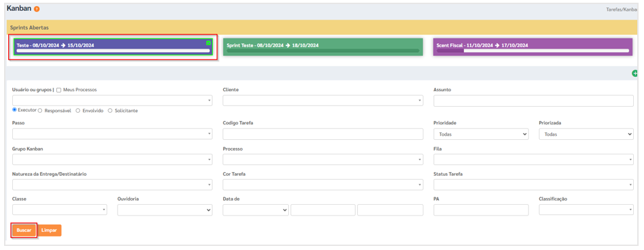Pick the Solicitante radio option
644x250 pixels.
tap(110, 110)
